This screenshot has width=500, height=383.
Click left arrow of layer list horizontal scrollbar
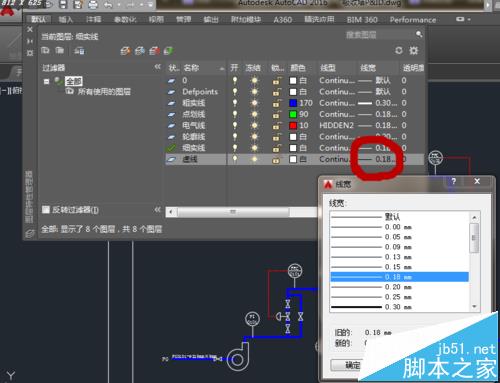[171, 212]
